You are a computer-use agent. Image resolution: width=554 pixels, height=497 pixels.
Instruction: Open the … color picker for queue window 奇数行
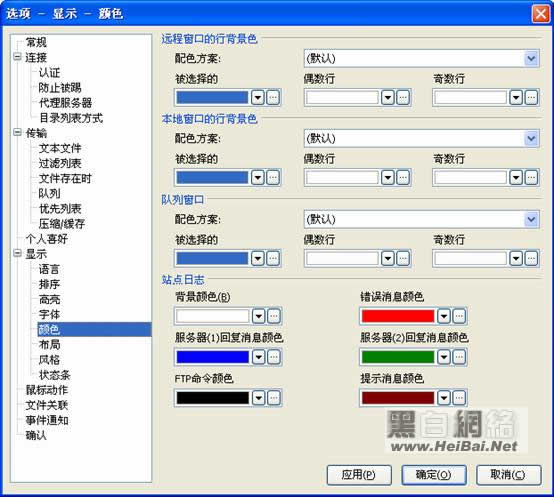click(x=532, y=258)
